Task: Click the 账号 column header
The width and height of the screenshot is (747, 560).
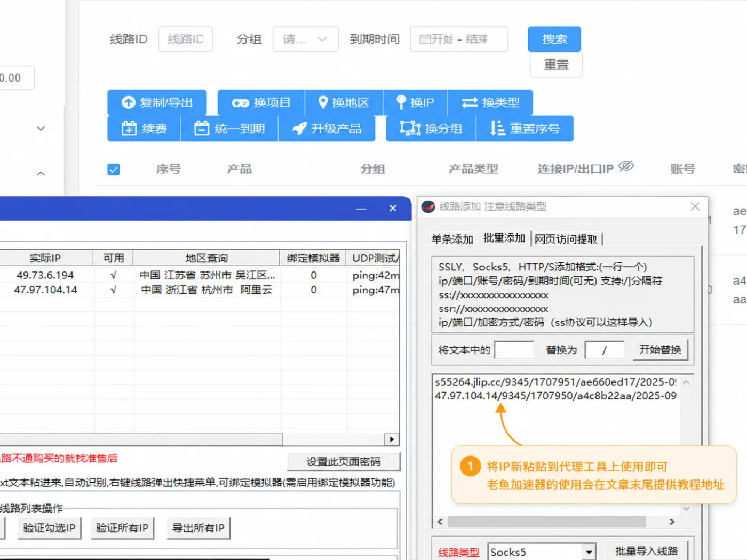Action: [x=682, y=169]
